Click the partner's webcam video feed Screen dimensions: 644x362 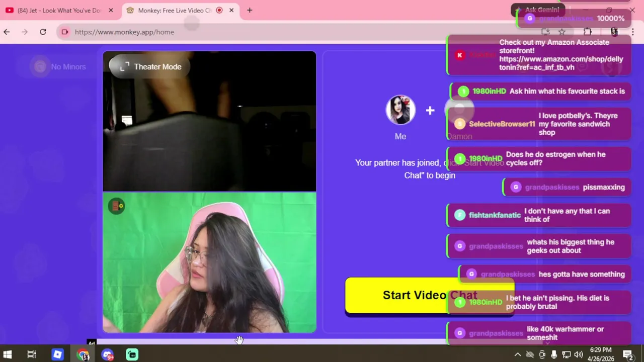pyautogui.click(x=209, y=121)
